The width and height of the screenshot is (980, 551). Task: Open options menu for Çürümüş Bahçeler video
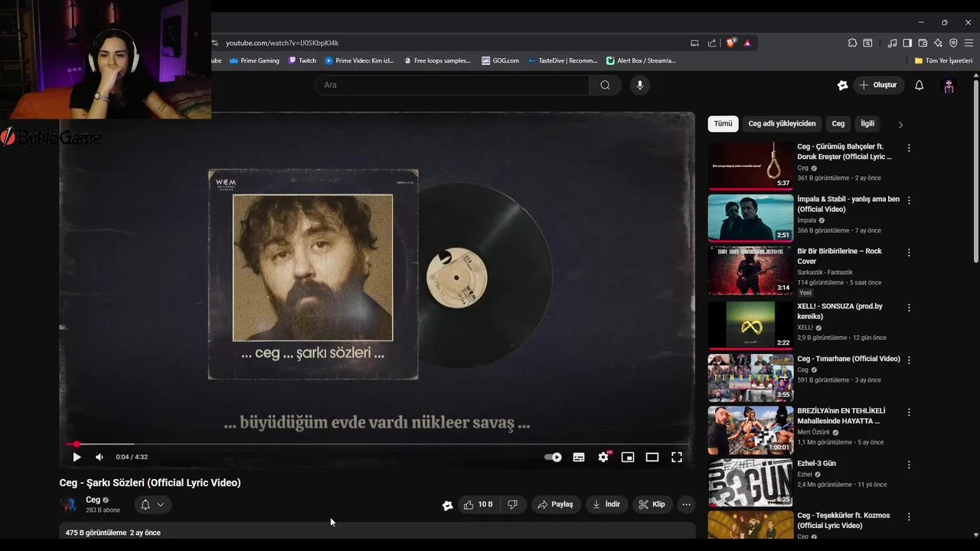click(909, 148)
